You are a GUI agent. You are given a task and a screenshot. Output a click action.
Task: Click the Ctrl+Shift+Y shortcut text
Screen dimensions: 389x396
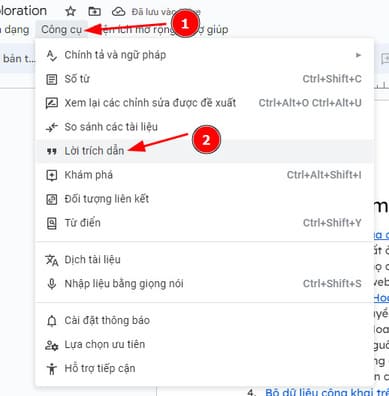(332, 223)
